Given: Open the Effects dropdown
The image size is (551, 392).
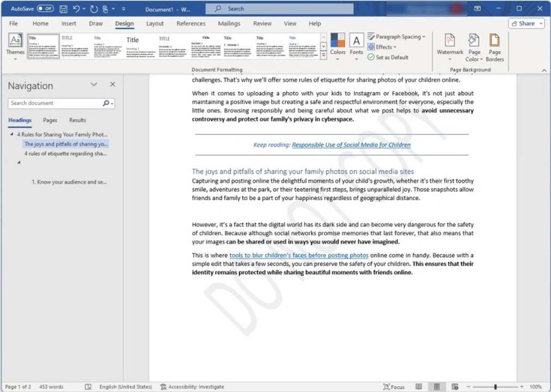Looking at the screenshot, I should click(x=382, y=47).
